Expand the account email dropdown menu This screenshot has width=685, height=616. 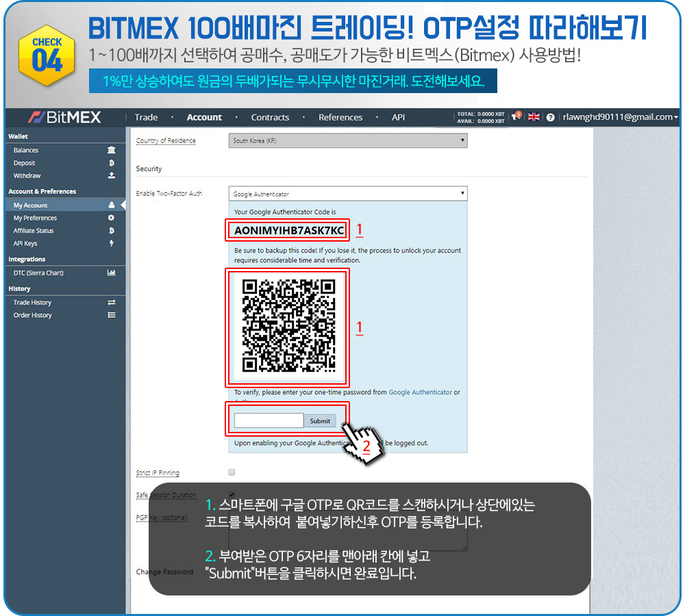click(620, 117)
